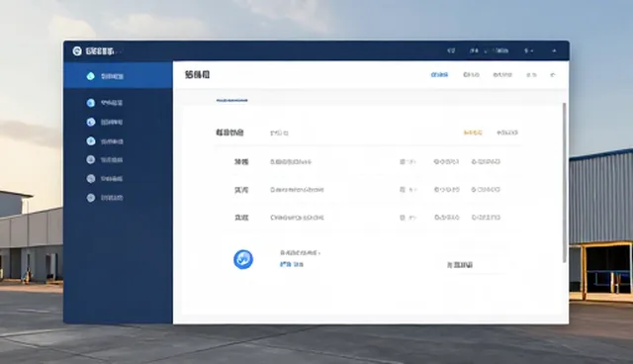Image resolution: width=633 pixels, height=364 pixels.
Task: Open the fourth sidebar menu item's icon
Action: point(91,141)
